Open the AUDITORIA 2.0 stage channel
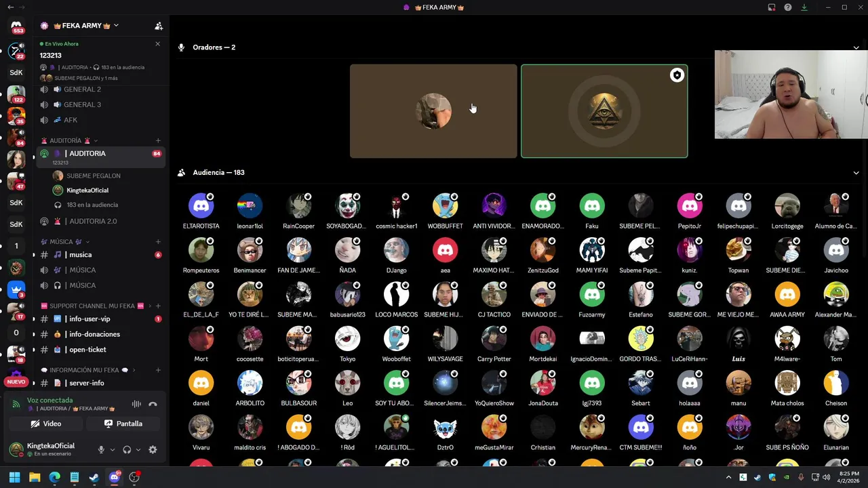The image size is (868, 488). pos(100,221)
